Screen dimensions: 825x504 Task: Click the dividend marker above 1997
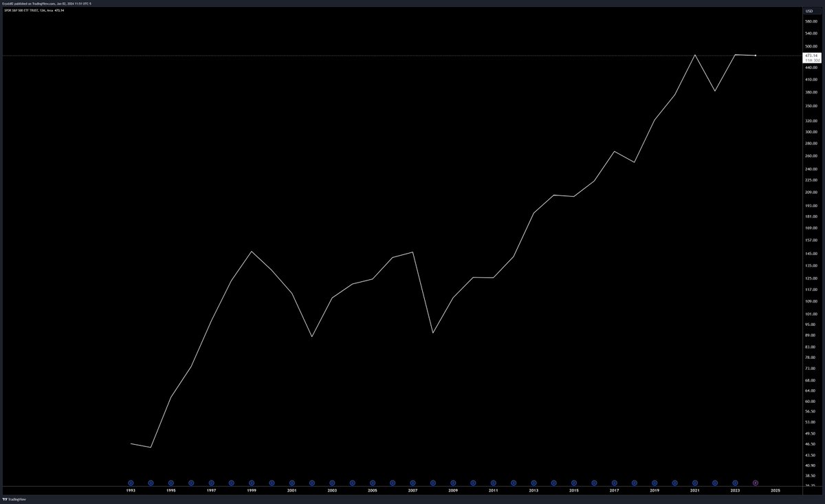pyautogui.click(x=211, y=483)
